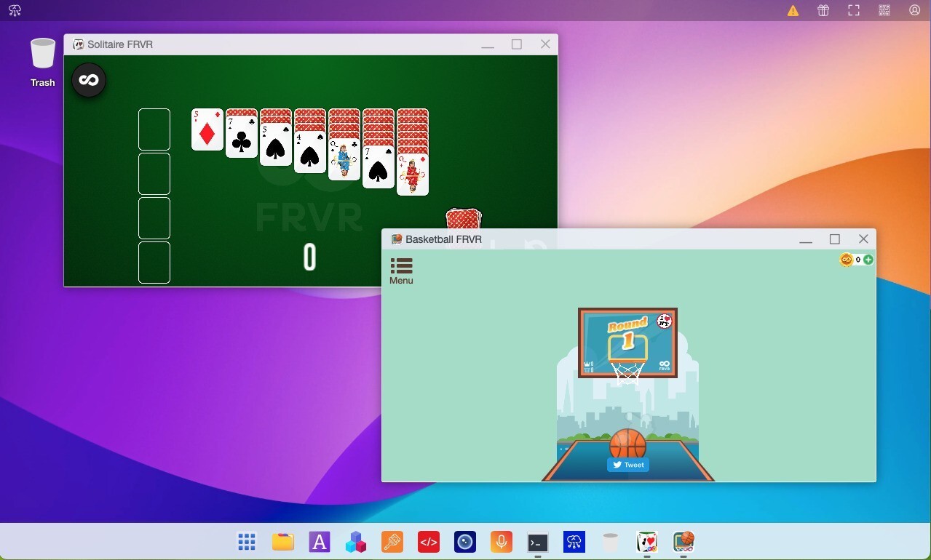Image resolution: width=931 pixels, height=560 pixels.
Task: Click the Round 1 billboard sign
Action: 627,342
